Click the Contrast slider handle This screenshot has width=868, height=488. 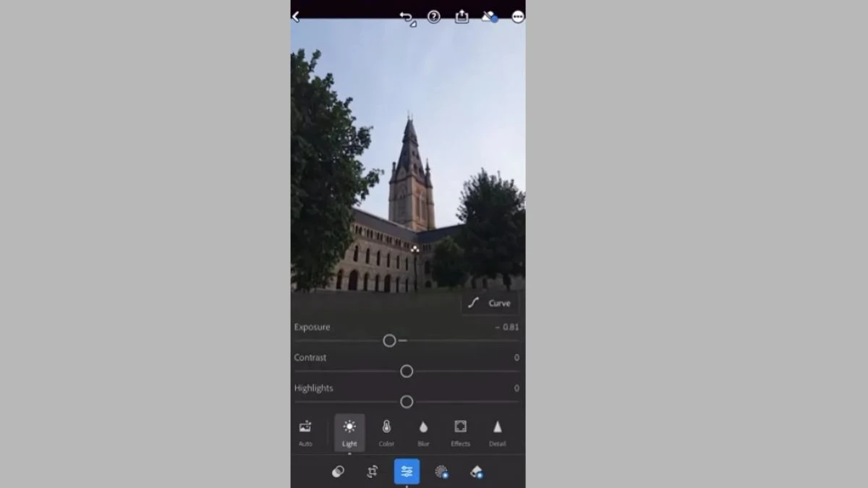[x=407, y=371]
